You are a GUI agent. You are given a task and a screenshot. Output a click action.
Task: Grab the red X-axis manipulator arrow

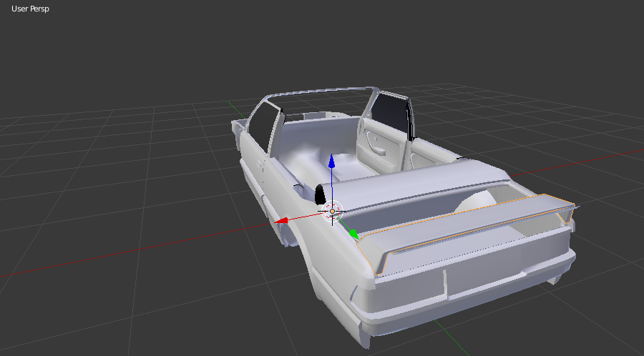click(x=281, y=221)
